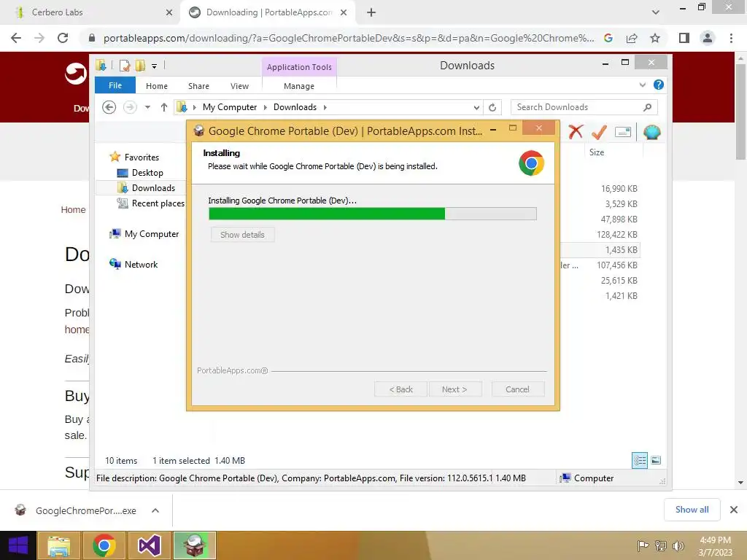
Task: Switch to details view icon in status bar
Action: 640,460
